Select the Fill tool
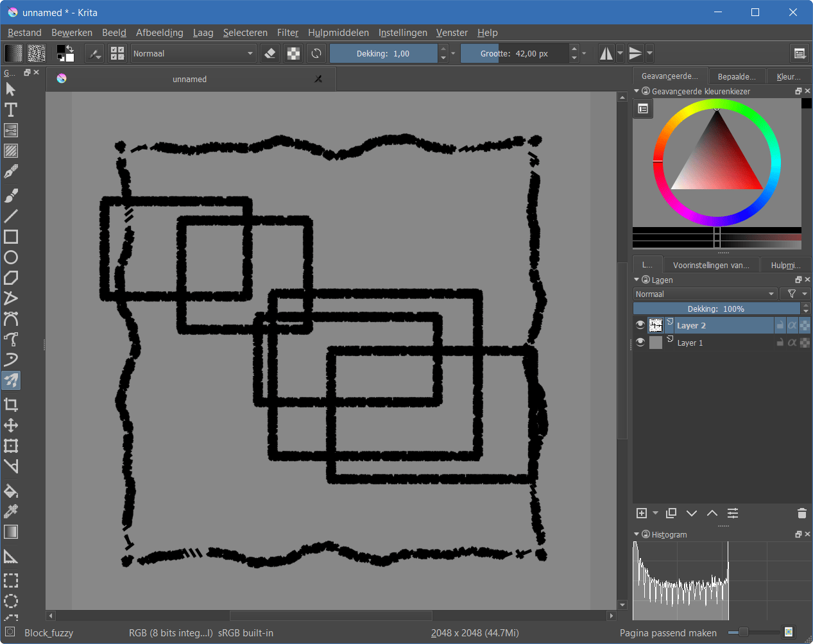 click(11, 491)
